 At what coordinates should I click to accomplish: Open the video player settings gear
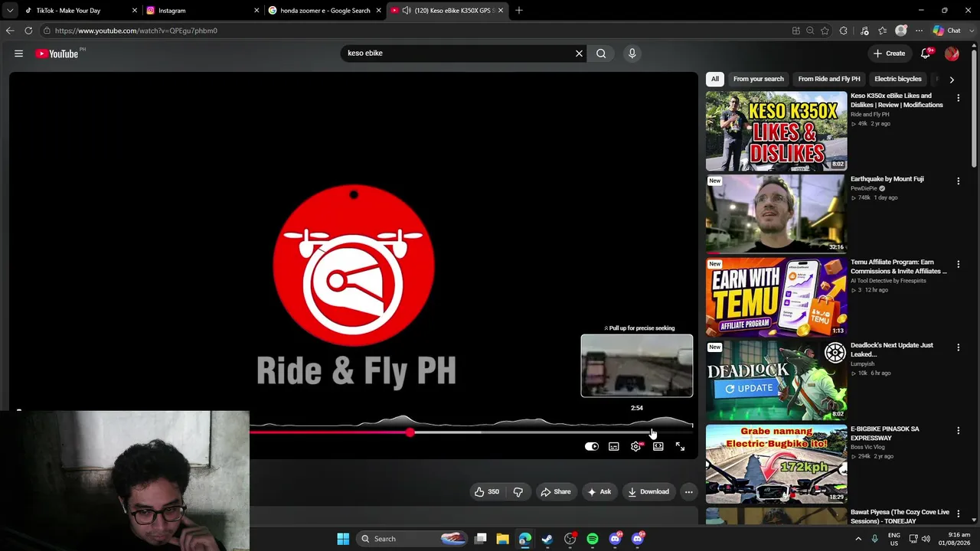pyautogui.click(x=635, y=446)
